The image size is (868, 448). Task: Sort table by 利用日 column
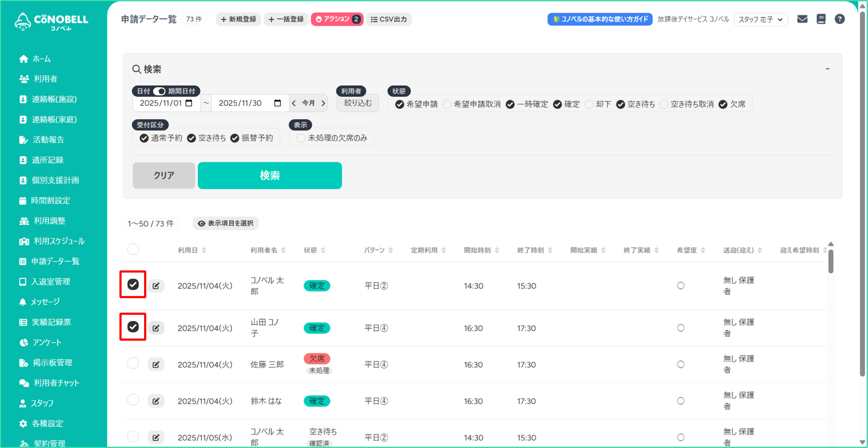point(204,250)
